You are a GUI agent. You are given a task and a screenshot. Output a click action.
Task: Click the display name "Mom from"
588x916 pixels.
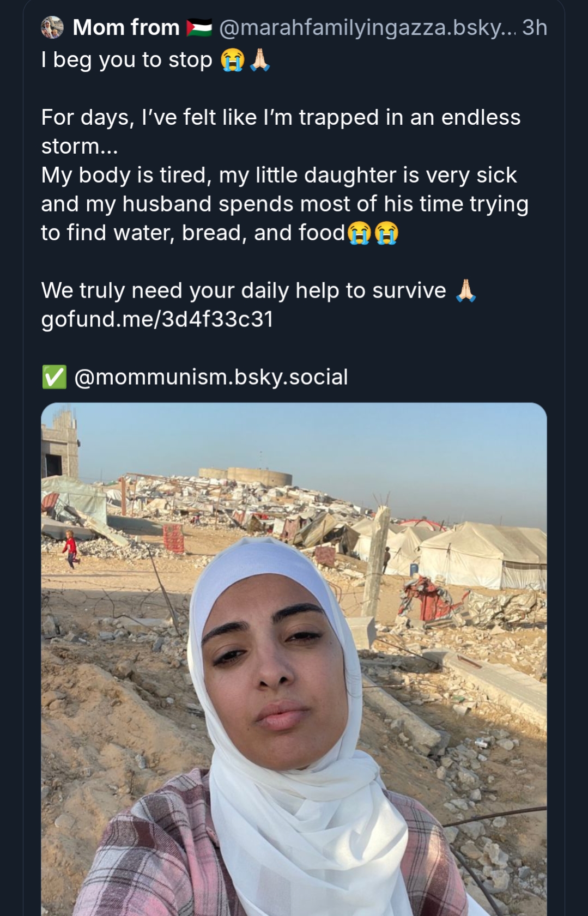[x=126, y=27]
